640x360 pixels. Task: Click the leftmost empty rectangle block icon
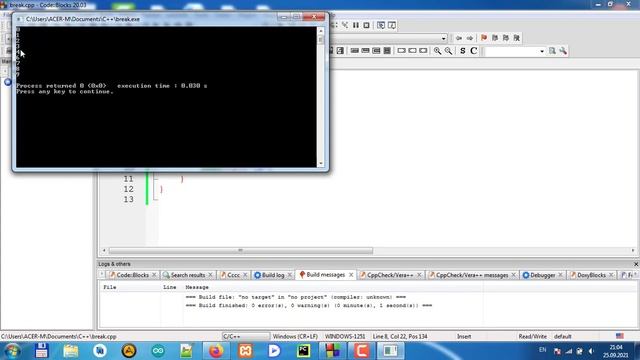[x=402, y=51]
